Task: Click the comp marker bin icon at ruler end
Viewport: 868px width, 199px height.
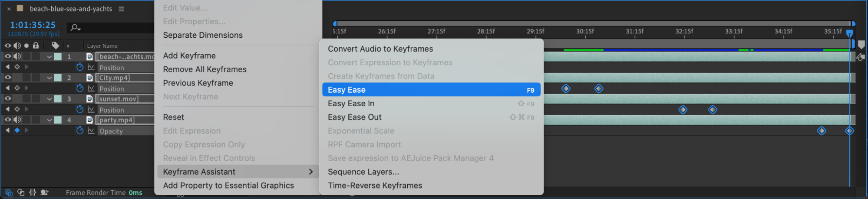Action: (861, 44)
